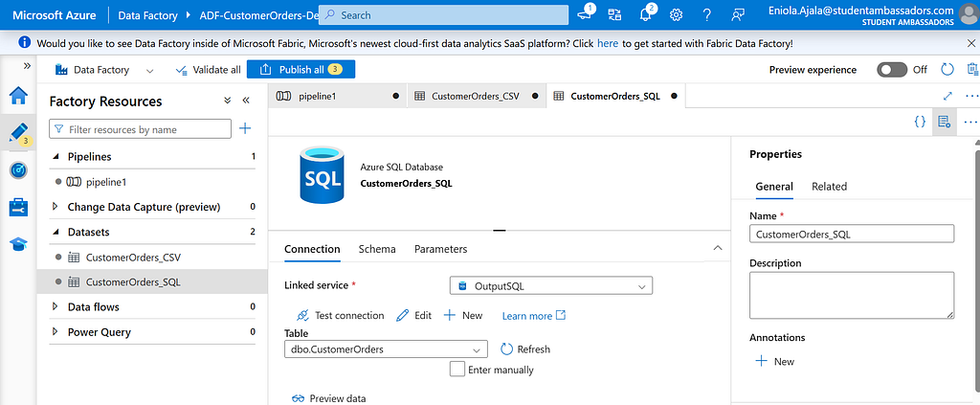This screenshot has height=405, width=980.
Task: Click the Name field CustomerOrders_SQL
Action: coord(852,235)
